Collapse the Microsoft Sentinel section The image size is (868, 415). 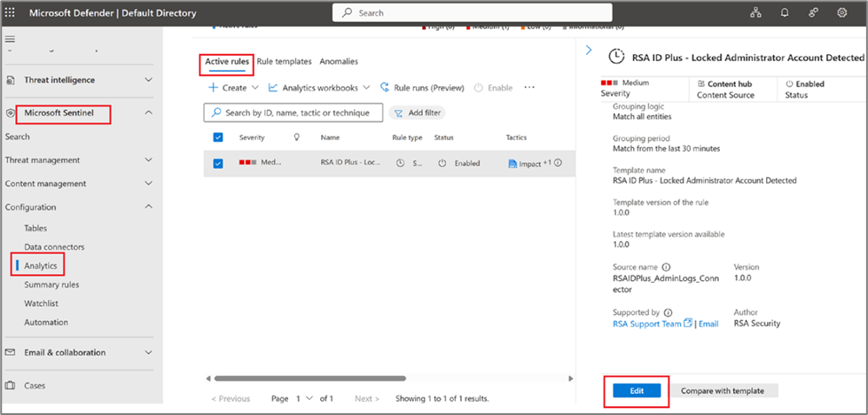point(148,113)
